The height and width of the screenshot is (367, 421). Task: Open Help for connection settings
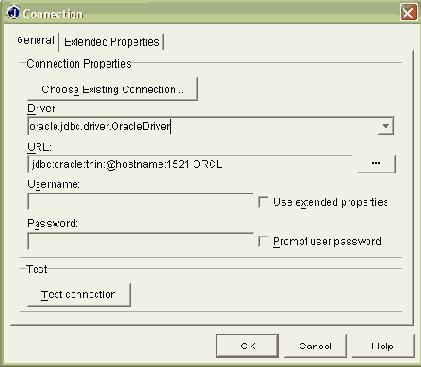tap(383, 346)
